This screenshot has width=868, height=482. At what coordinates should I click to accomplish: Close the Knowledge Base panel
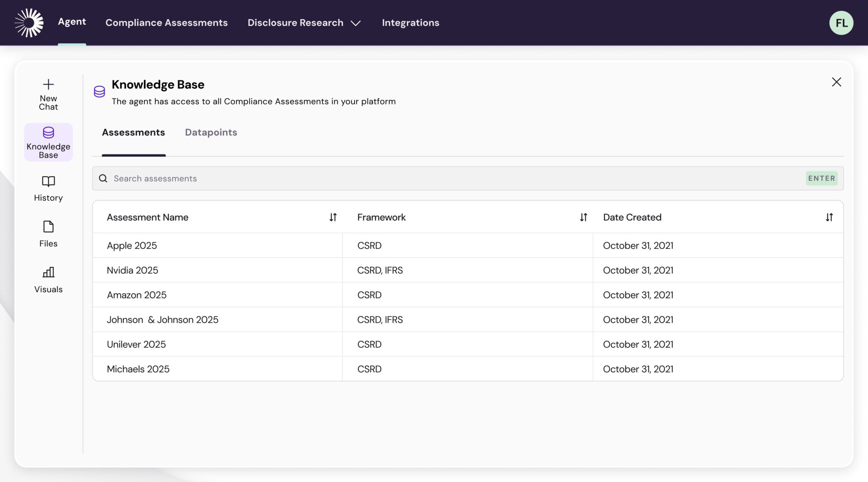pyautogui.click(x=836, y=82)
